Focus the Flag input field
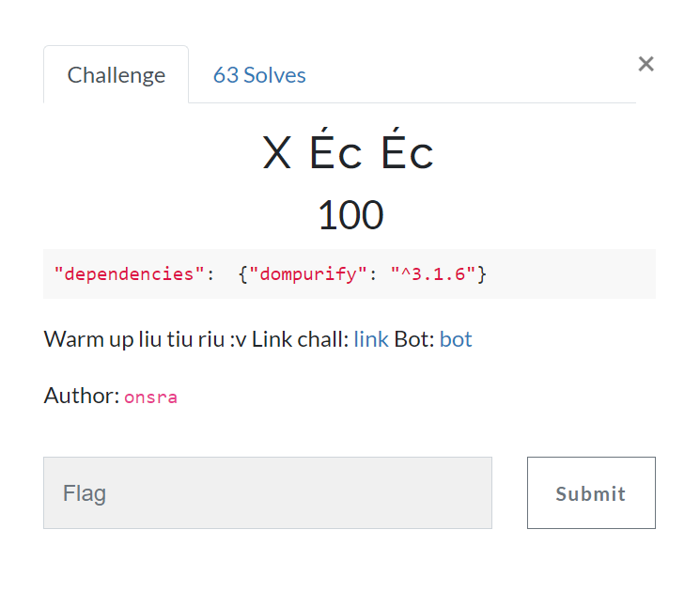Image resolution: width=700 pixels, height=592 pixels. coord(268,492)
